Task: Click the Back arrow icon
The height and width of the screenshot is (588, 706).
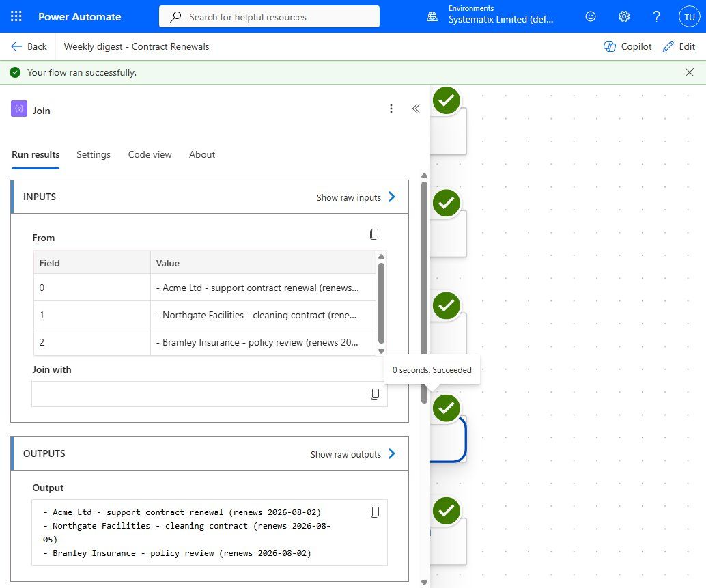Action: coord(16,46)
